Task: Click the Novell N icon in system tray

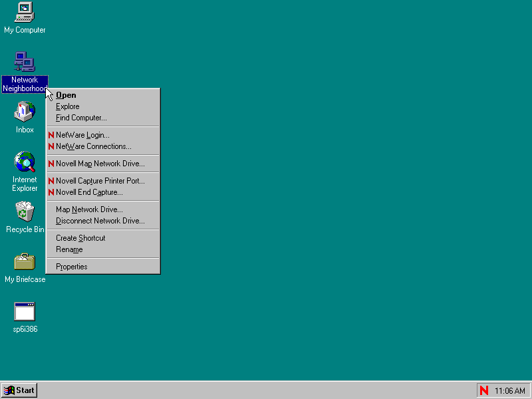Action: (484, 390)
